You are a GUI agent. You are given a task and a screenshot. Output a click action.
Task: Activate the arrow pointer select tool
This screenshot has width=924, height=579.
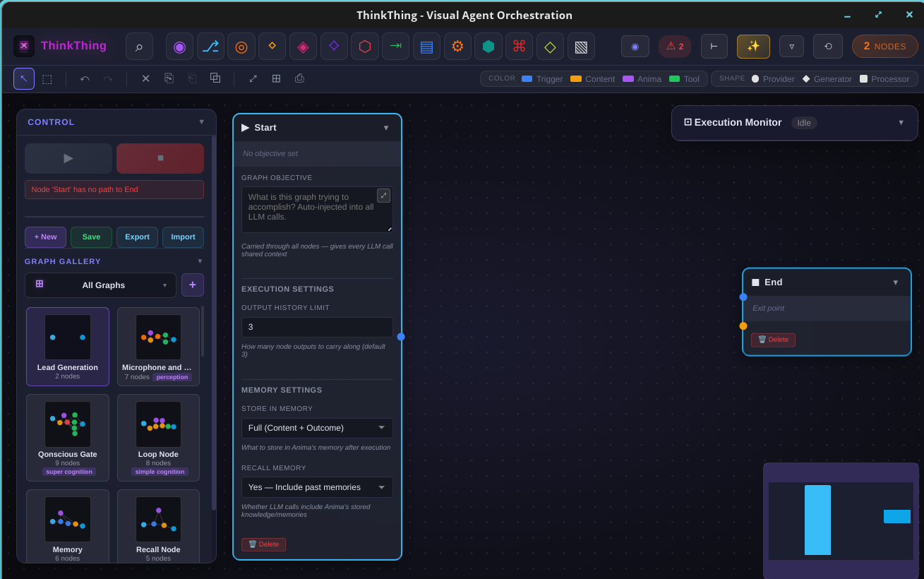pos(24,78)
